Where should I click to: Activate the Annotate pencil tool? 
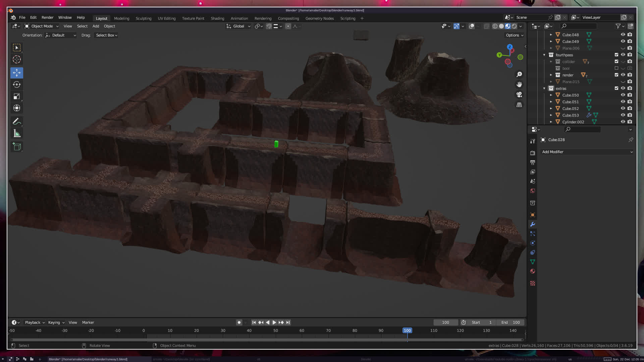(17, 121)
